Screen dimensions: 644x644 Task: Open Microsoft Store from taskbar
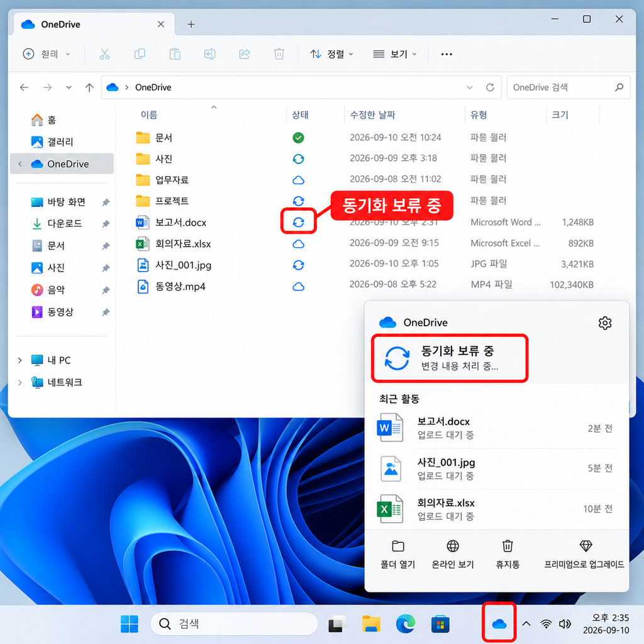click(x=440, y=625)
